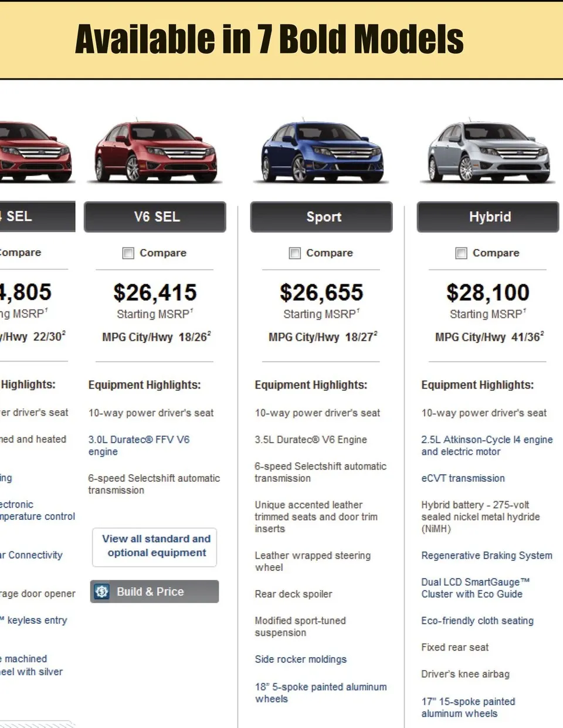This screenshot has height=728, width=563.
Task: Click the Build & Price gear icon
Action: coord(101,591)
